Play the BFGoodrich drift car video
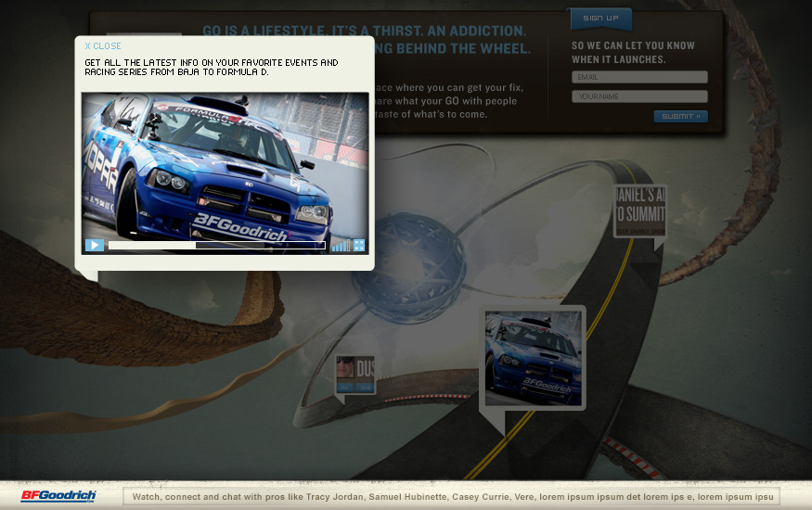This screenshot has width=812, height=510. pos(95,245)
